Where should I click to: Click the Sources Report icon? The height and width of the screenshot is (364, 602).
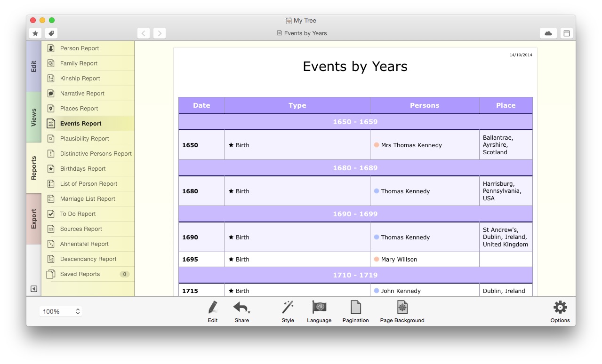[51, 229]
